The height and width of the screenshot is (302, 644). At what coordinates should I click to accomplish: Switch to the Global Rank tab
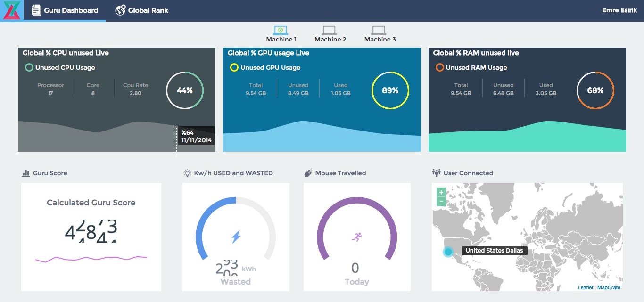pos(142,10)
